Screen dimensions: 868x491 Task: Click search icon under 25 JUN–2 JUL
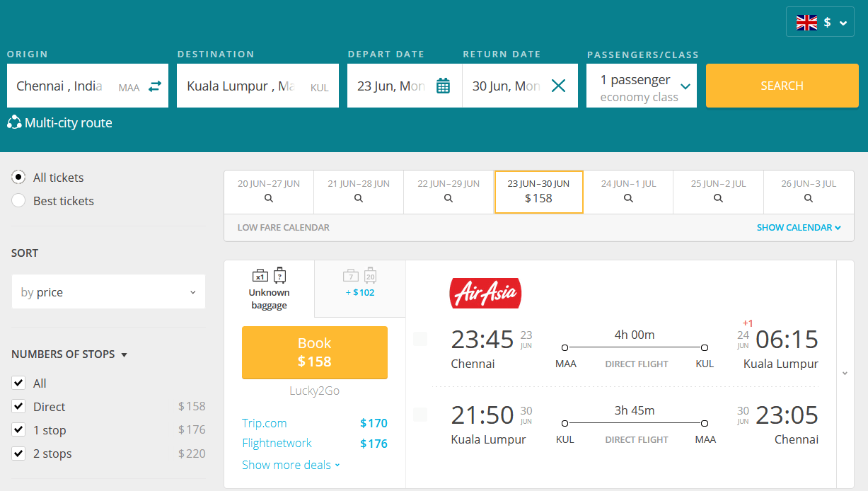[718, 199]
